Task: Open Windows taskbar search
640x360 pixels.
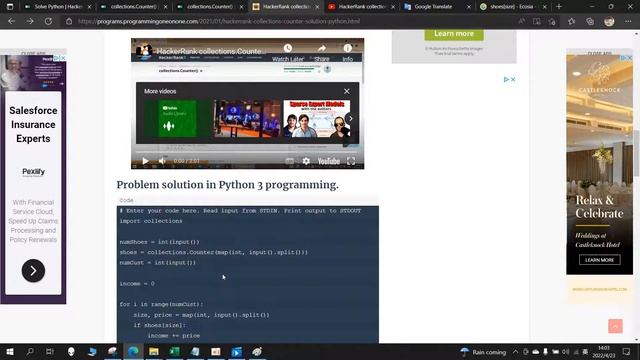Action: point(30,351)
